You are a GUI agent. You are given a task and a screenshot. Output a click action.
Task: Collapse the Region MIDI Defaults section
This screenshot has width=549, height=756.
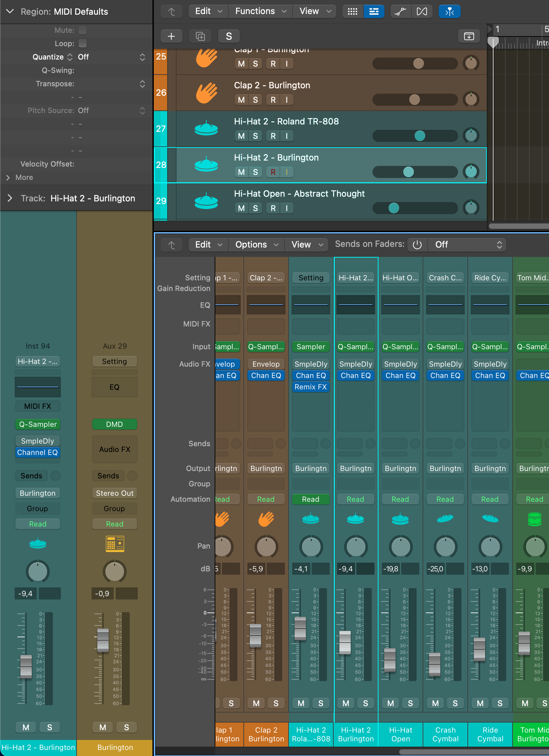pyautogui.click(x=10, y=11)
